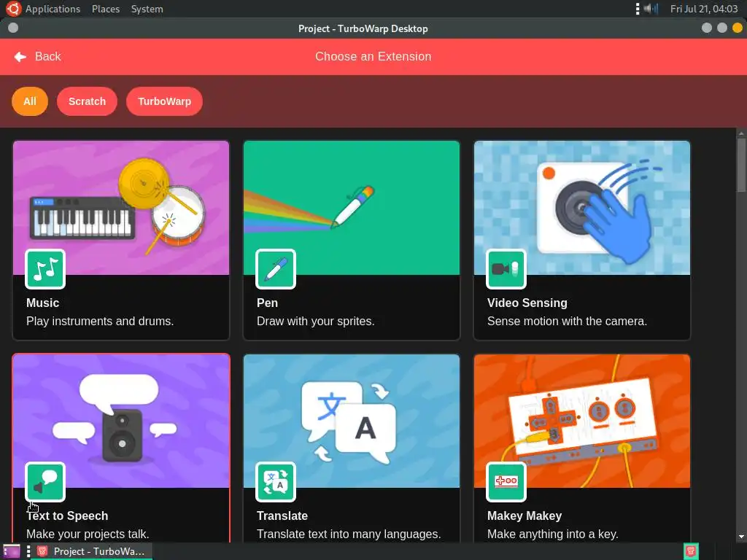
Task: Click the back arrow icon
Action: coord(20,57)
